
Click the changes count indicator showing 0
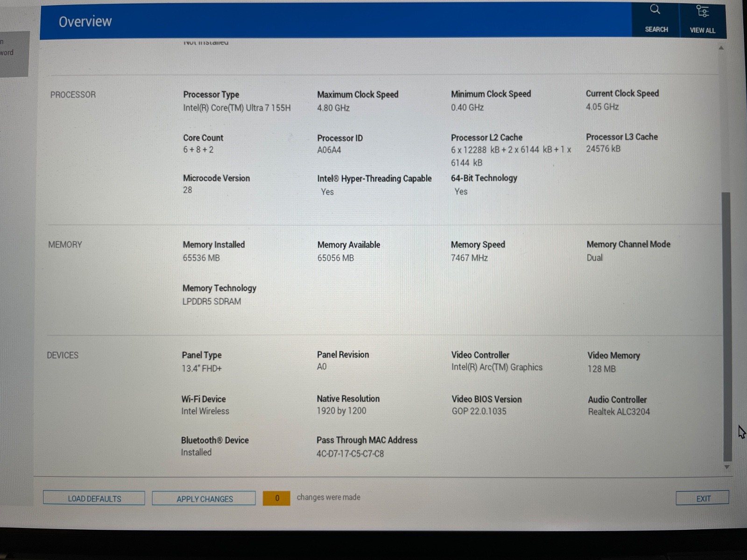276,498
